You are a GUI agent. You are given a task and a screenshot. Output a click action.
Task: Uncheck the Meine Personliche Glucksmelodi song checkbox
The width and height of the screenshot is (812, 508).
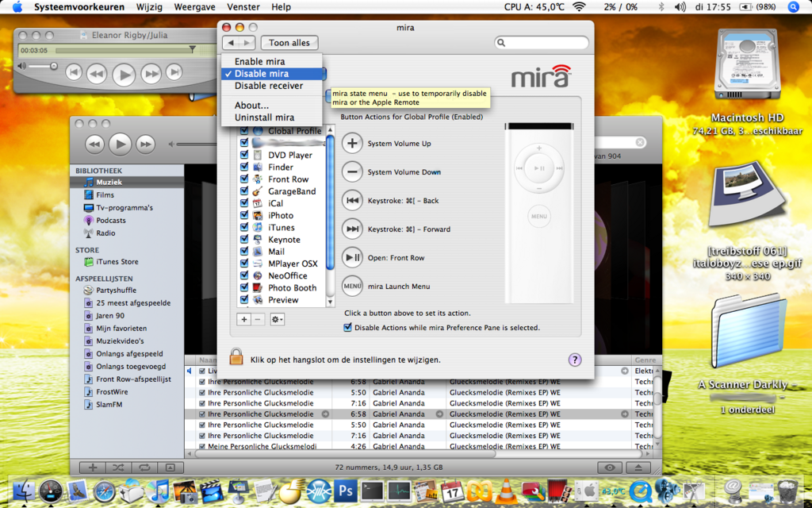(x=202, y=446)
